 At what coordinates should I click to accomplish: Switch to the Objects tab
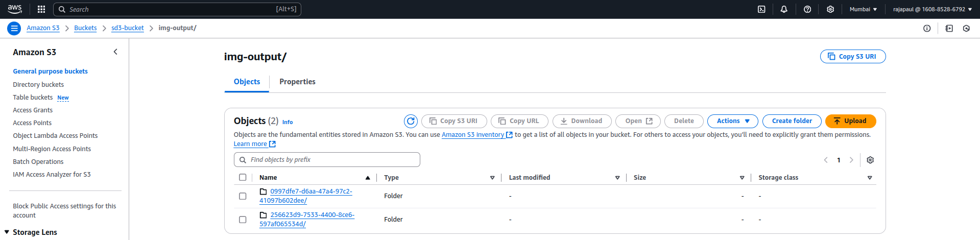click(x=247, y=82)
